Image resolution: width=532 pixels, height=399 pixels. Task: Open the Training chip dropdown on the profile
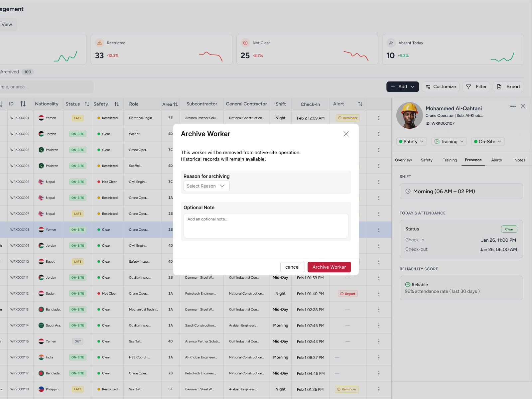[449, 141]
